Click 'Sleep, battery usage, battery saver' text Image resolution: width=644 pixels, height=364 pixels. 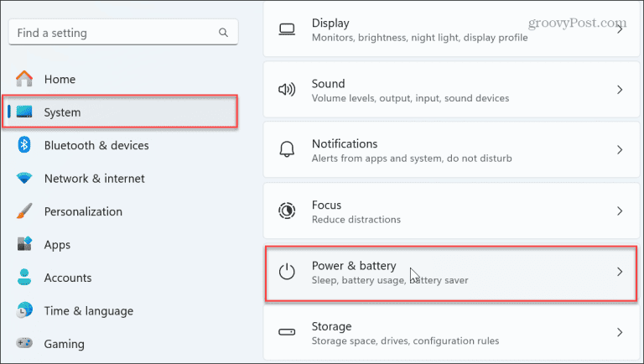(x=389, y=280)
